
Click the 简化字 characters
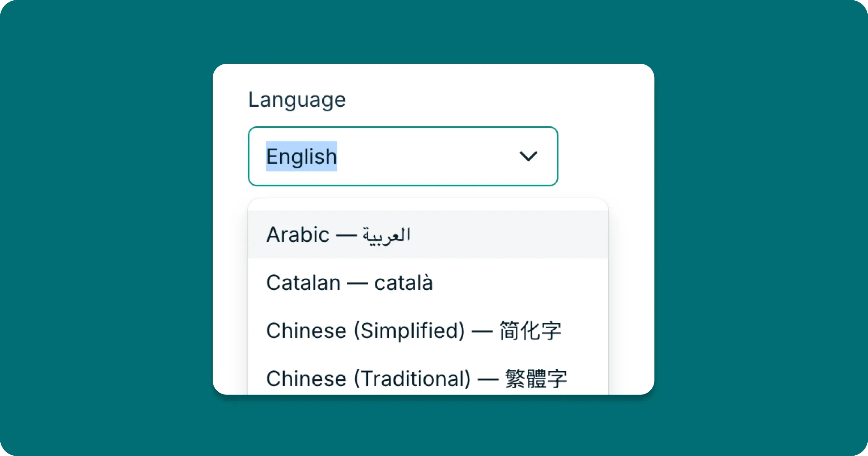coord(530,331)
